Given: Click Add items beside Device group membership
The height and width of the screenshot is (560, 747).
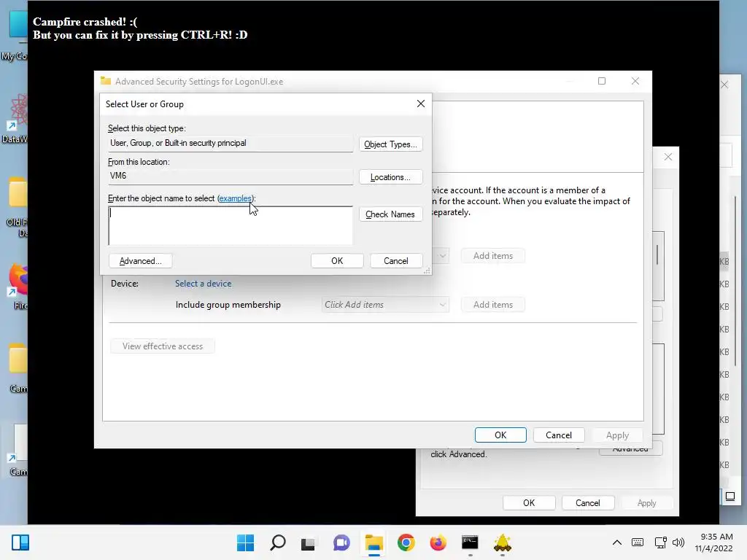Looking at the screenshot, I should point(493,305).
